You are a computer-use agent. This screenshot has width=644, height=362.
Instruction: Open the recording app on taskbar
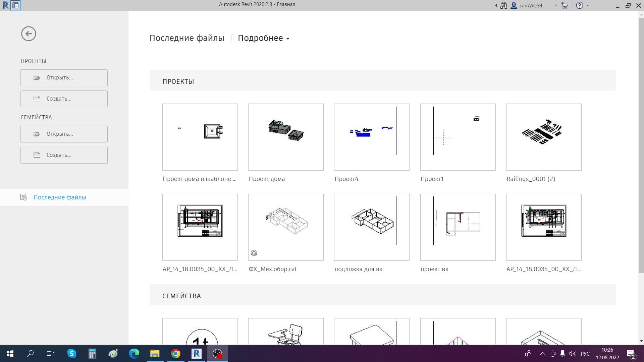click(x=217, y=354)
